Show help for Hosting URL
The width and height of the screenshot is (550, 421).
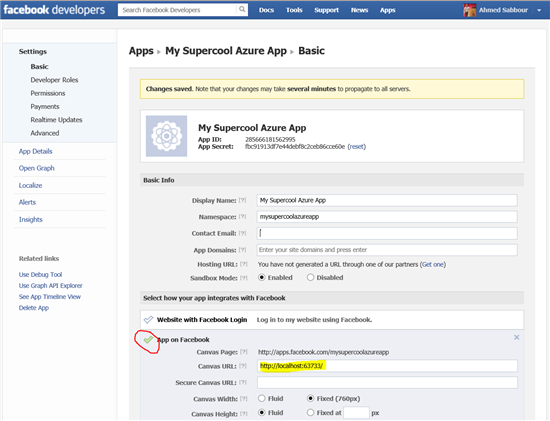(244, 264)
